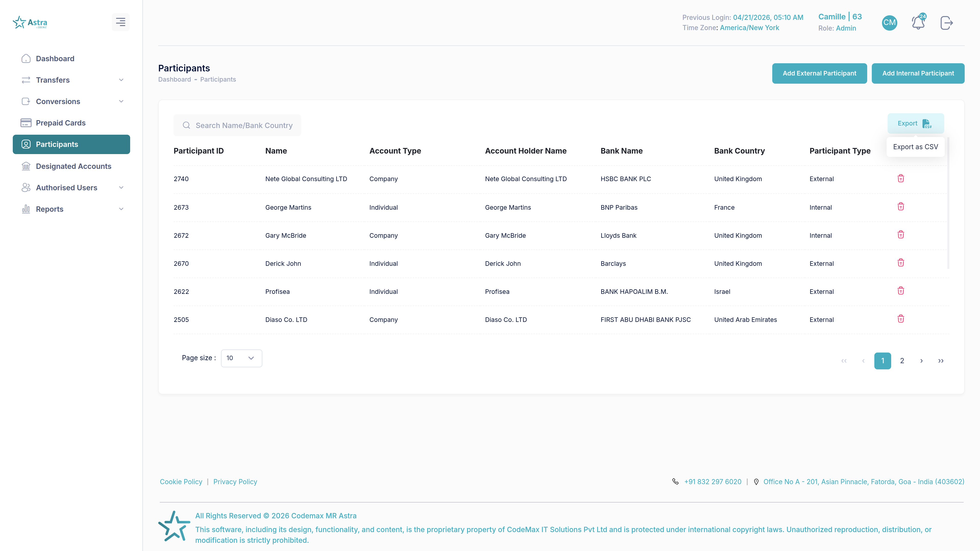
Task: Open the CM user avatar
Action: 889,22
